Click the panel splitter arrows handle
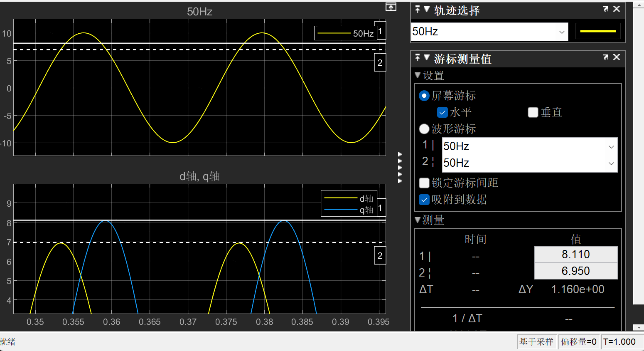Screen dimensions: 644x351 tap(400, 168)
